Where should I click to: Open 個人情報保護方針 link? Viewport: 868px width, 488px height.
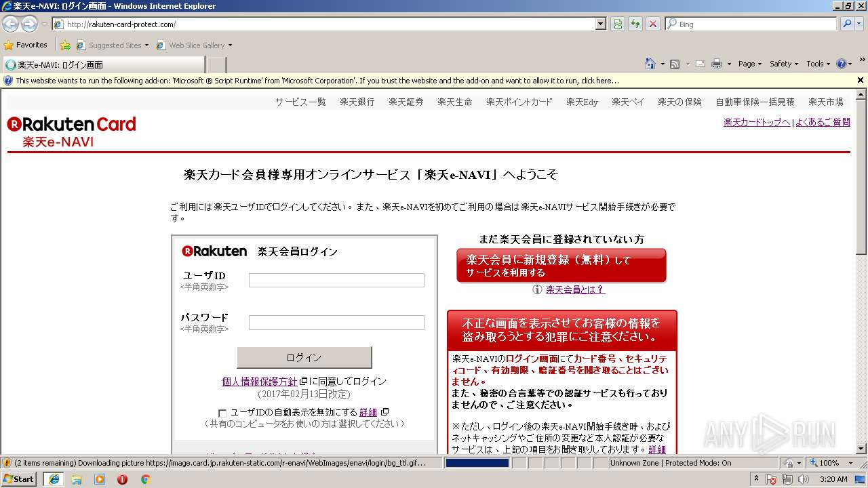260,382
